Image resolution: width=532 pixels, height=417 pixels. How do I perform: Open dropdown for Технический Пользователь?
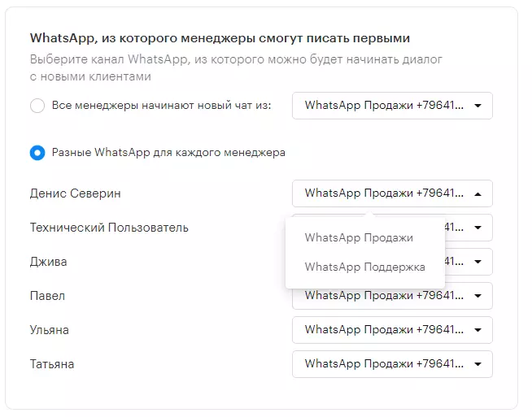[x=469, y=228]
